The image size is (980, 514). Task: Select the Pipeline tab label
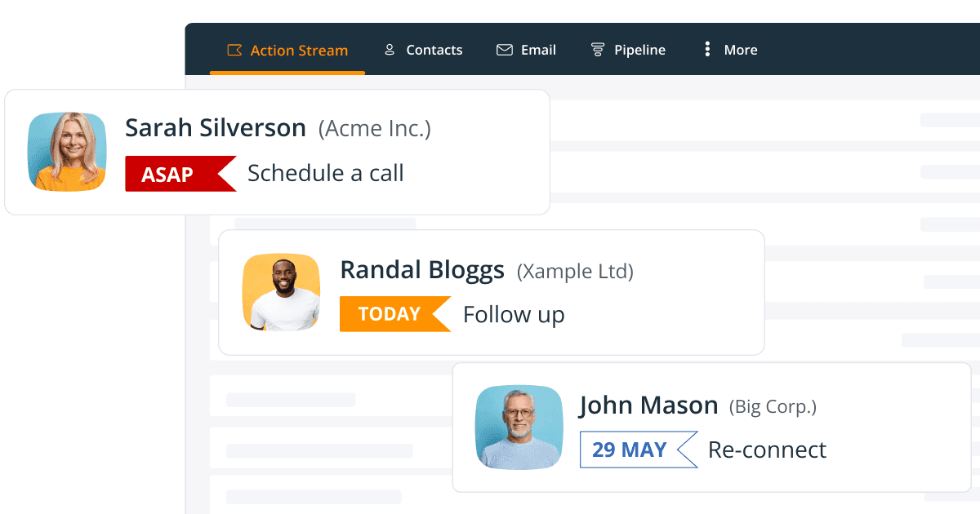639,51
